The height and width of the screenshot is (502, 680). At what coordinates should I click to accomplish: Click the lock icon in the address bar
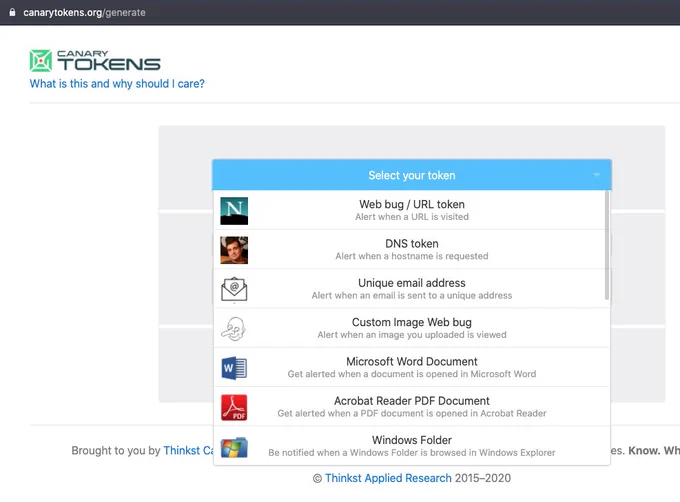(x=13, y=12)
